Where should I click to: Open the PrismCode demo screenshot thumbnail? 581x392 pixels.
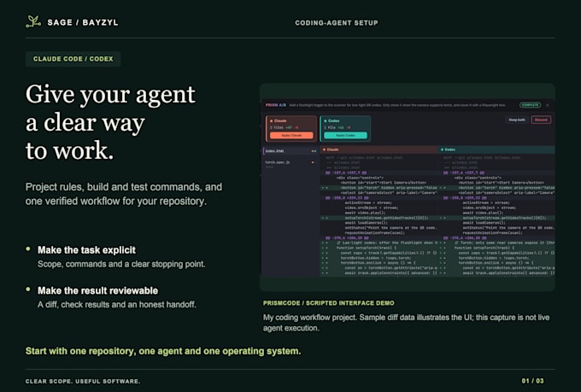[x=408, y=187]
